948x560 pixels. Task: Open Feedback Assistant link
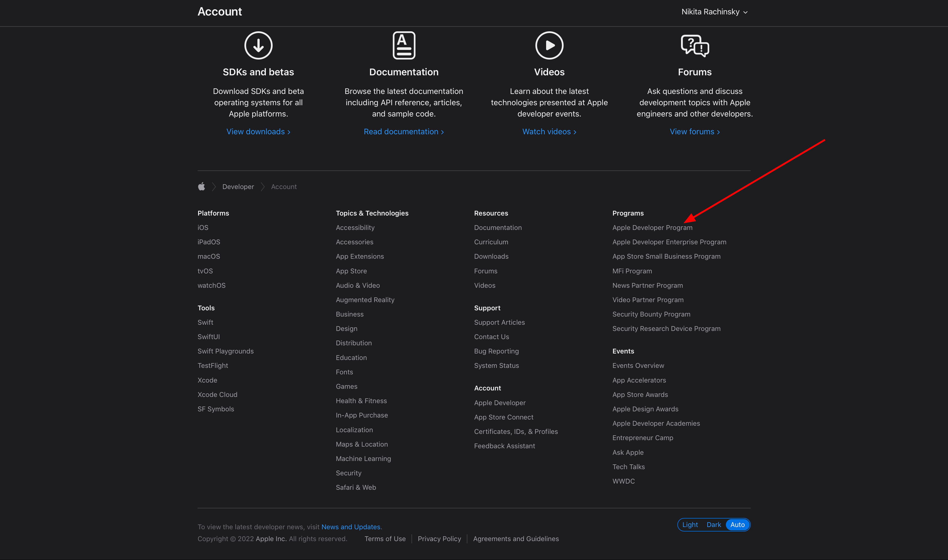(x=505, y=446)
